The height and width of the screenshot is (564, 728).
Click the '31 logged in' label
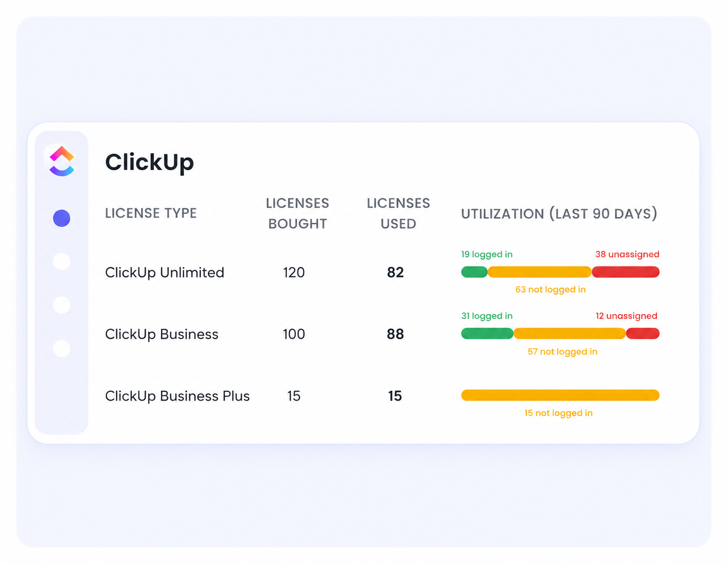click(x=487, y=316)
